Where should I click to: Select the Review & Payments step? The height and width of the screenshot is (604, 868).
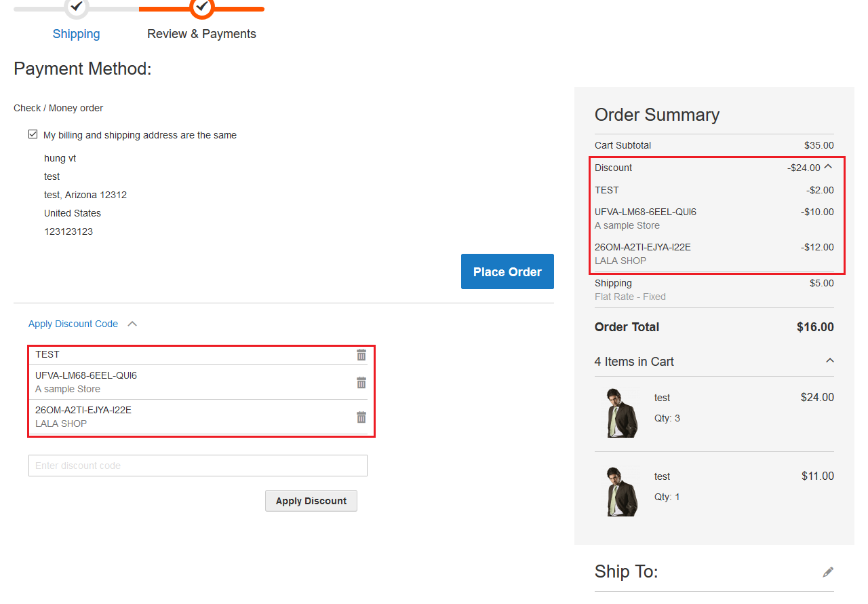(x=201, y=33)
